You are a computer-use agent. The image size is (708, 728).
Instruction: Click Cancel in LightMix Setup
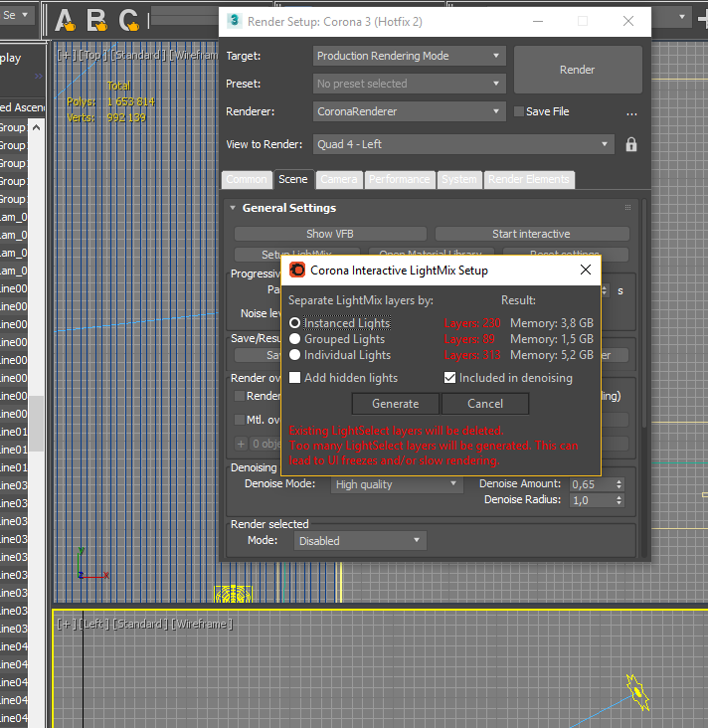coord(485,404)
